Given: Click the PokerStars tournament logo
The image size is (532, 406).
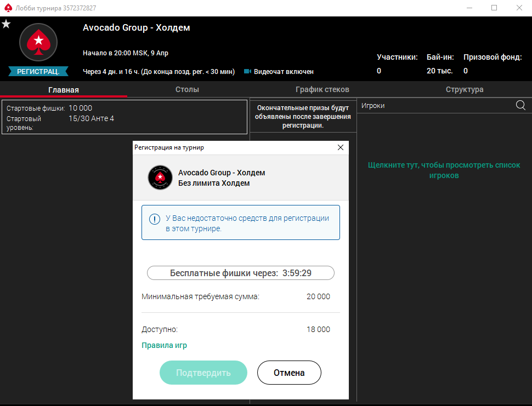Looking at the screenshot, I should 38,42.
